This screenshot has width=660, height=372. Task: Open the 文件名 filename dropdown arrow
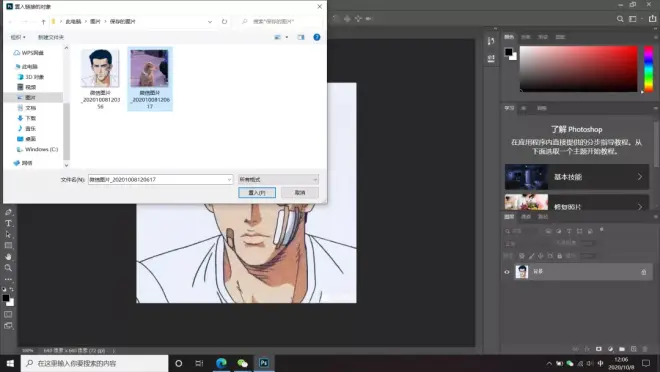click(x=229, y=180)
